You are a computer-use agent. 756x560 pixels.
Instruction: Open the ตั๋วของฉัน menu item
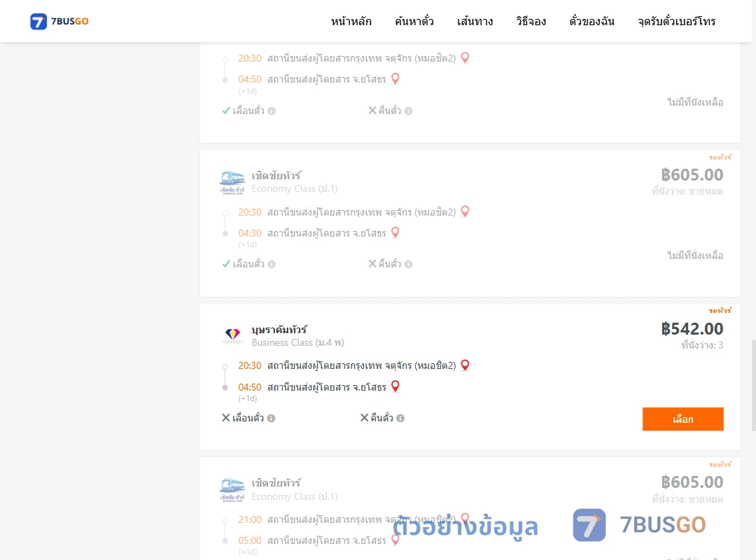click(x=591, y=21)
